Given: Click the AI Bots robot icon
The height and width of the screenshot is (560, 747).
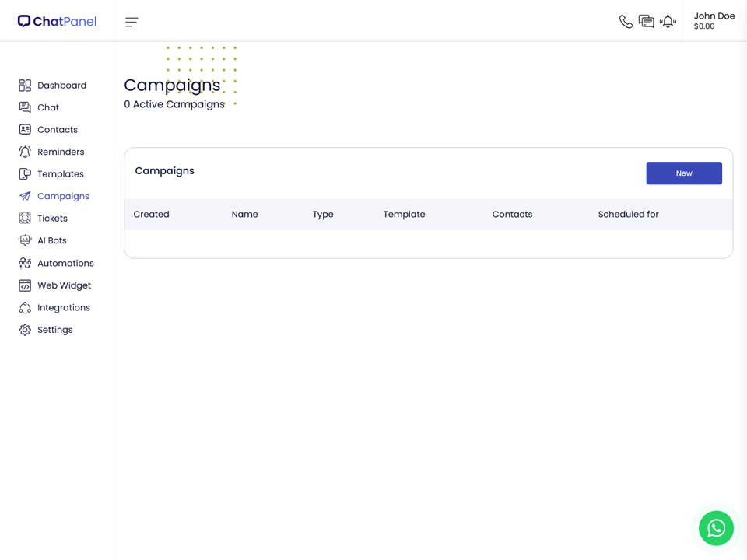Looking at the screenshot, I should click(25, 240).
